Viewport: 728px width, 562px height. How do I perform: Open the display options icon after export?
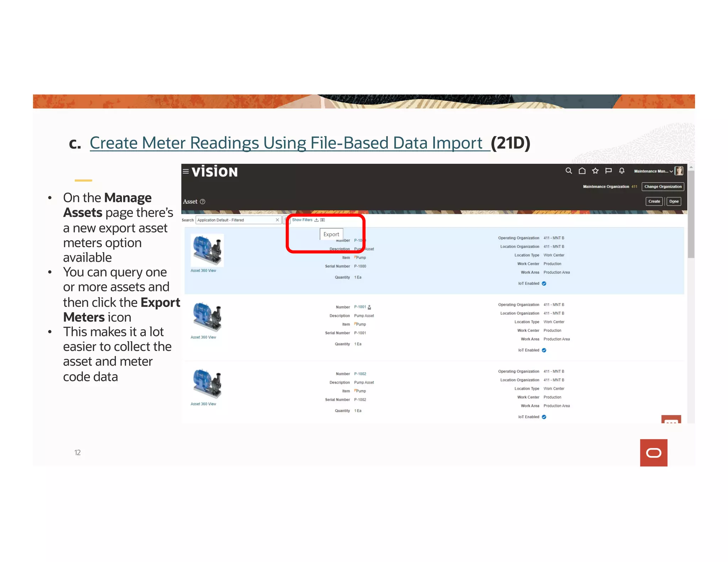tap(322, 220)
